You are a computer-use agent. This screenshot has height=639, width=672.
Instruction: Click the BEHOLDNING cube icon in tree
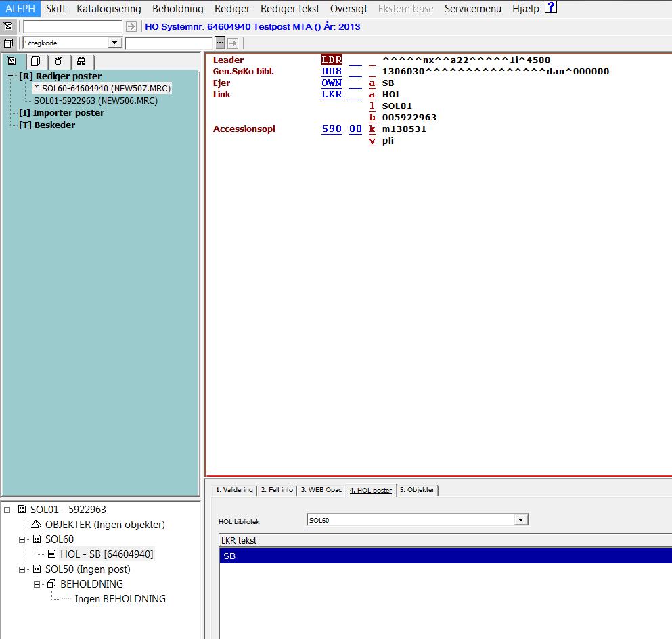coord(51,584)
